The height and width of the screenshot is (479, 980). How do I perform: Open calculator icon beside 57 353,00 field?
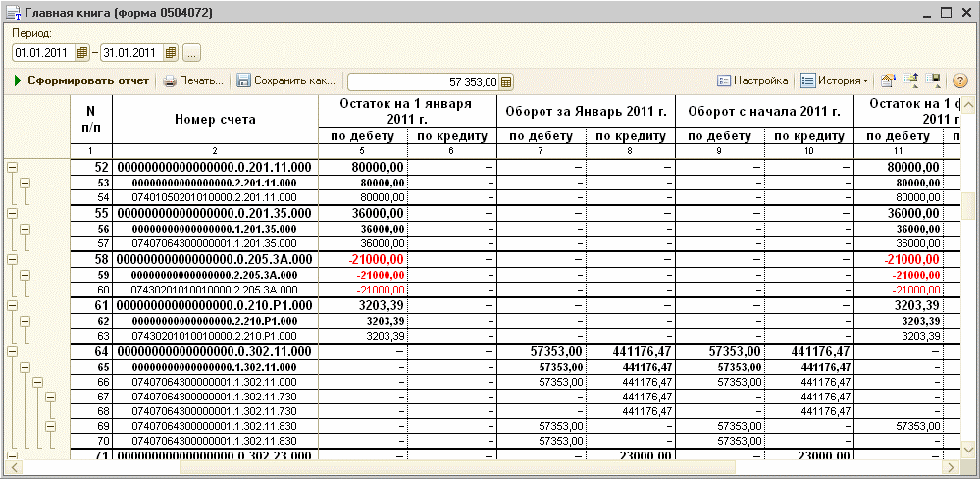[507, 81]
